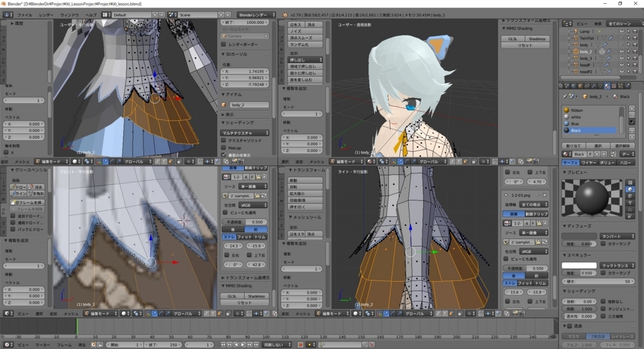
Task: Open the Constraints chain properties tab
Action: [587, 86]
